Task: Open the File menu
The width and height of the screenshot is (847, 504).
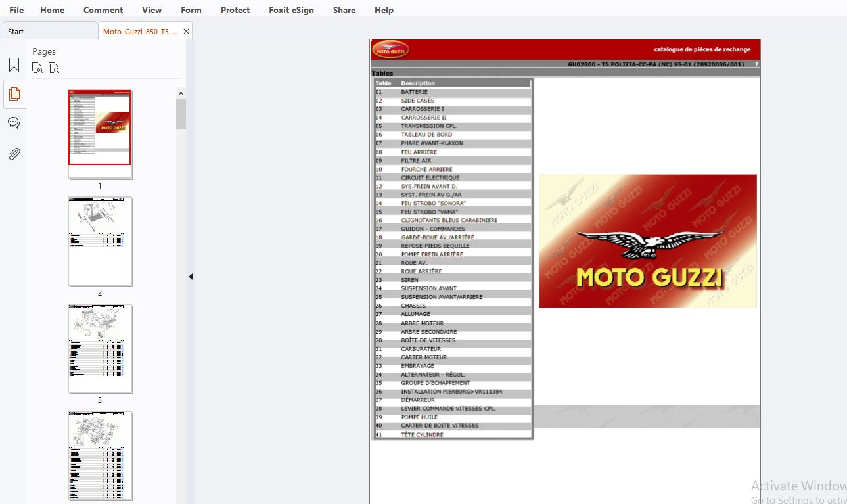Action: [x=16, y=10]
